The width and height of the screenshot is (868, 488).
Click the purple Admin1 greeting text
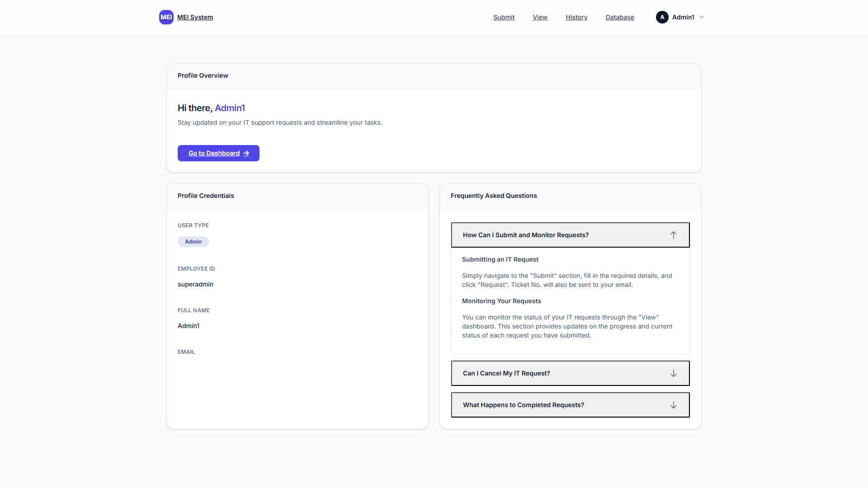click(x=230, y=108)
